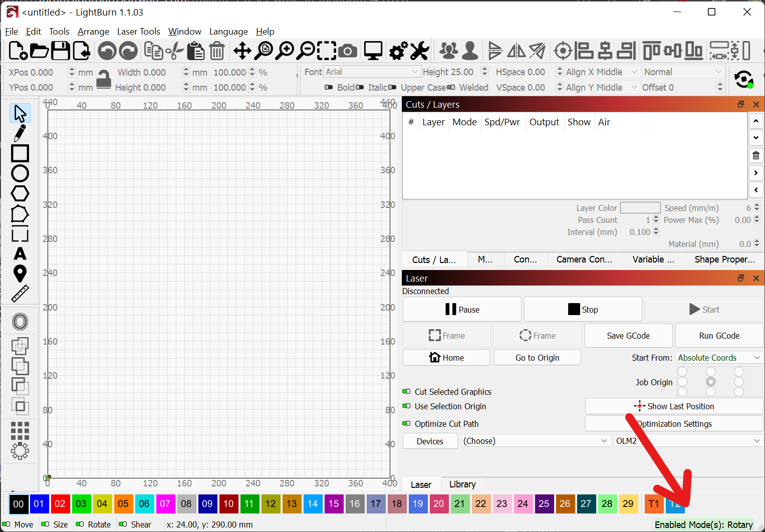Toggle the Bold font option
Screen dimensions: 765x532
(329, 87)
